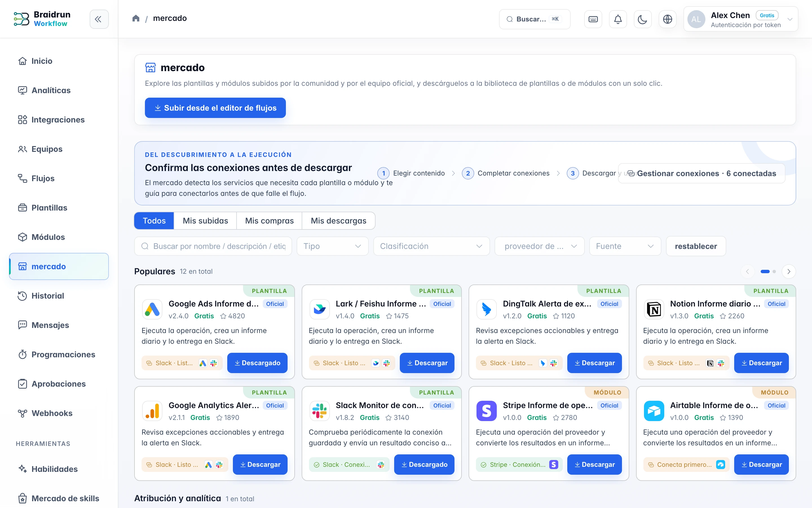The width and height of the screenshot is (812, 508).
Task: Click Gestionar conexiones · 6 conectadas
Action: click(701, 173)
